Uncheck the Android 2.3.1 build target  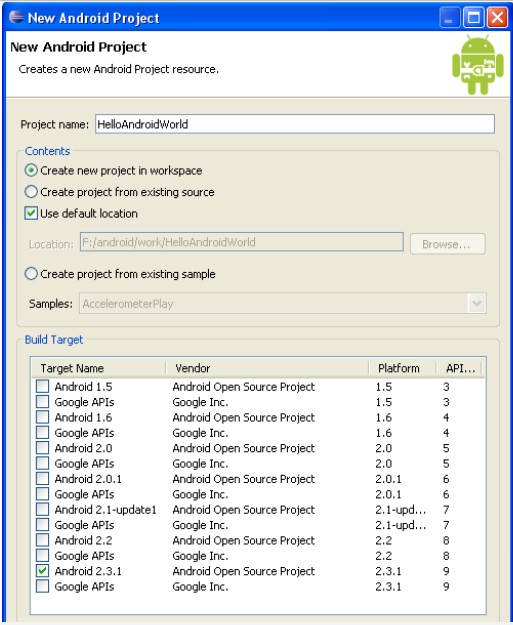(42, 571)
